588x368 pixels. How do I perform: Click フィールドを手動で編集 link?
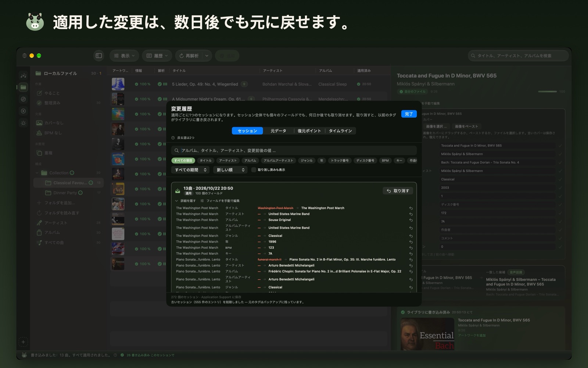pyautogui.click(x=220, y=201)
